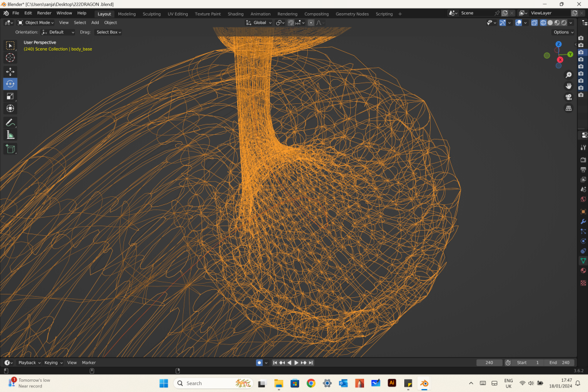Click the hand pan view gizmo
This screenshot has height=392, width=588.
point(568,86)
